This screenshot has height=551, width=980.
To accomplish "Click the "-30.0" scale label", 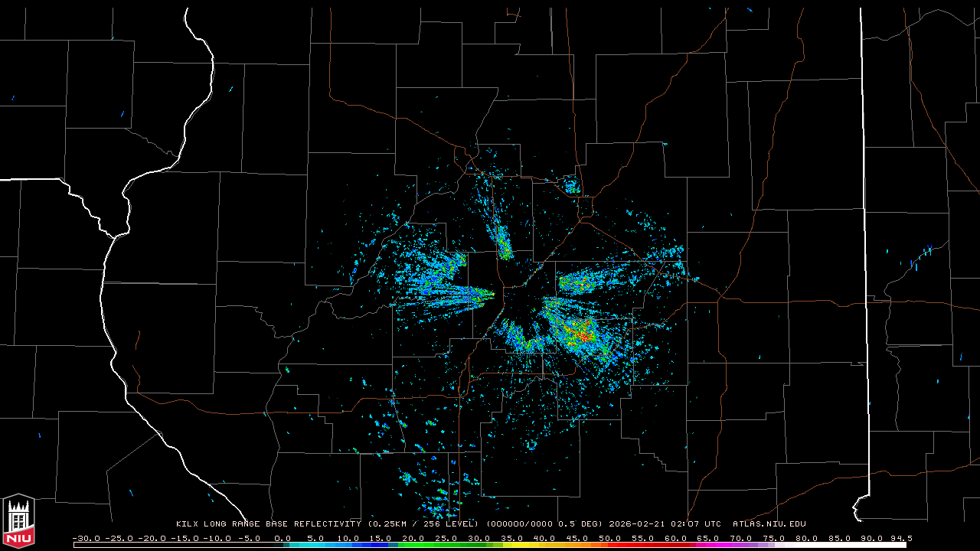I will (86, 538).
